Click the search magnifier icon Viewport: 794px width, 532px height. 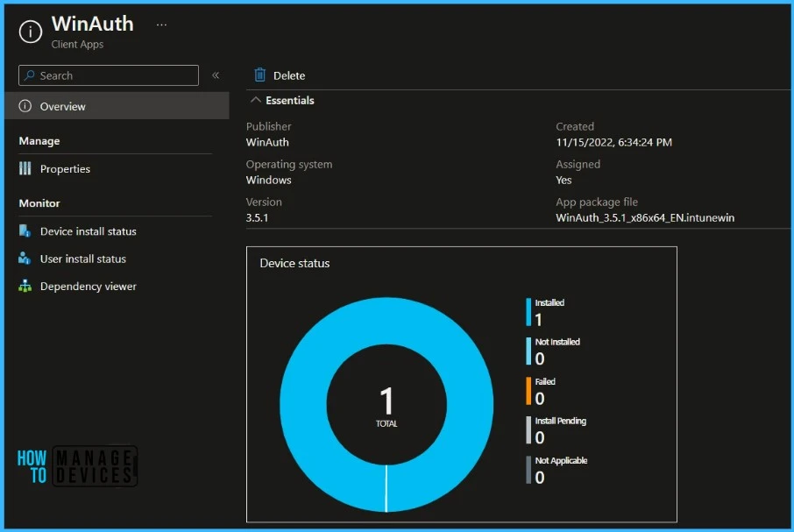pos(30,75)
